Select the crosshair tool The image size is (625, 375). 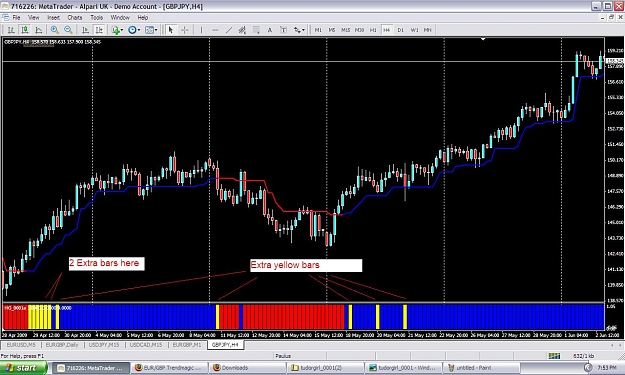point(185,30)
